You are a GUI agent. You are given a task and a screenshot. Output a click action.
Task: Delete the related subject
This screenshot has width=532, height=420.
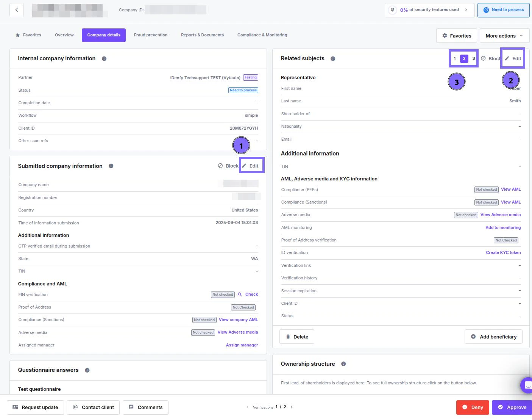coord(297,337)
